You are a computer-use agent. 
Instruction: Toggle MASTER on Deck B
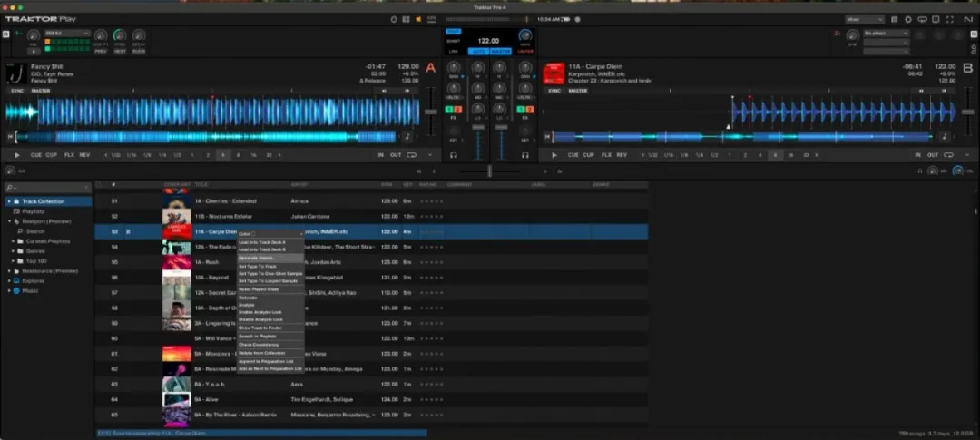(x=577, y=91)
